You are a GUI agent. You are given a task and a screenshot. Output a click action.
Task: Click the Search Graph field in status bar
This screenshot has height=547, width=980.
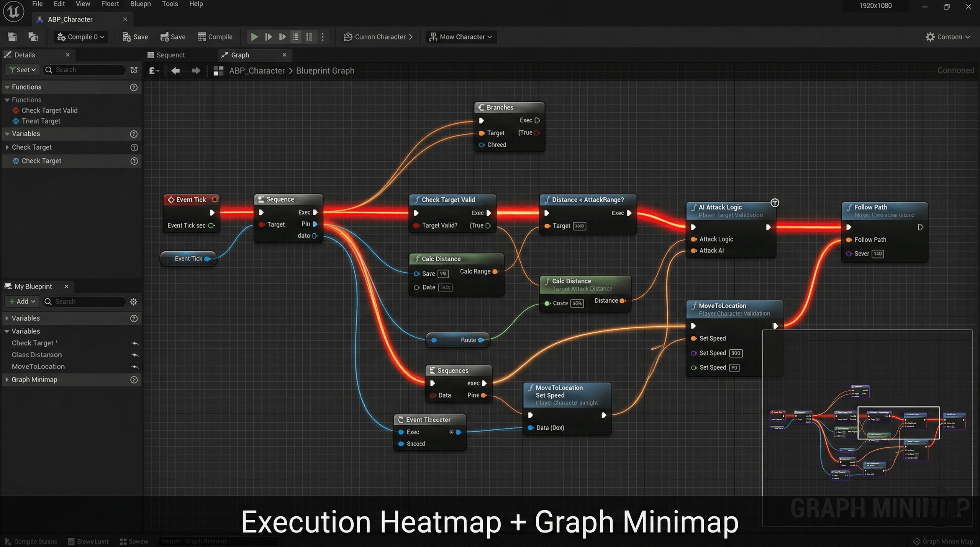[x=218, y=541]
